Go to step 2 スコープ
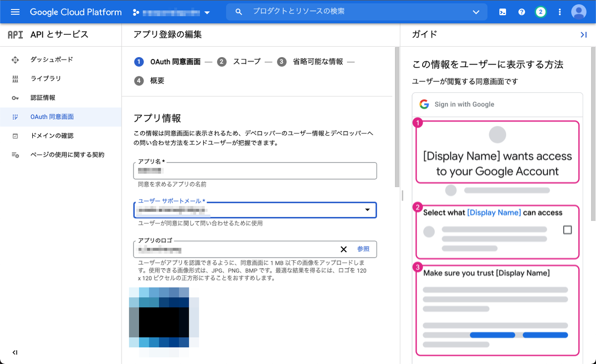Screen dimensions: 596x364 point(239,62)
